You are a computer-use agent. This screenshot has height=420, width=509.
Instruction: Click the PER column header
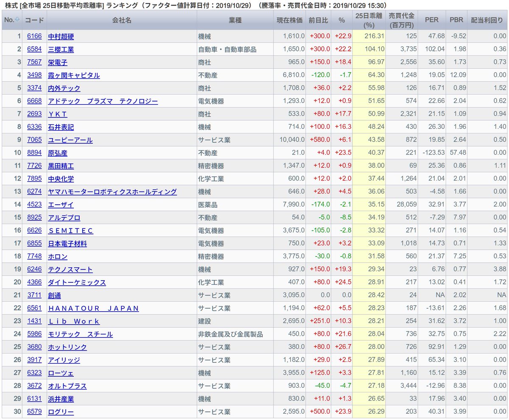tap(433, 20)
